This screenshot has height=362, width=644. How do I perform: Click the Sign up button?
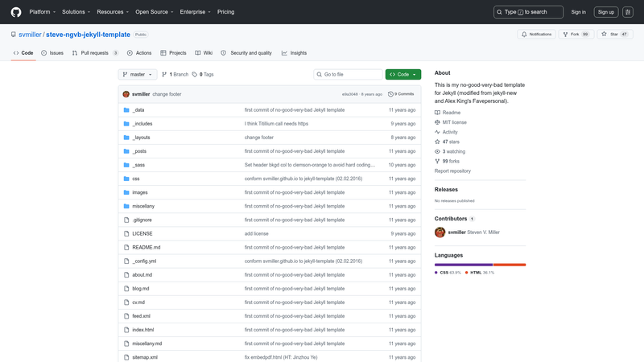pyautogui.click(x=606, y=12)
